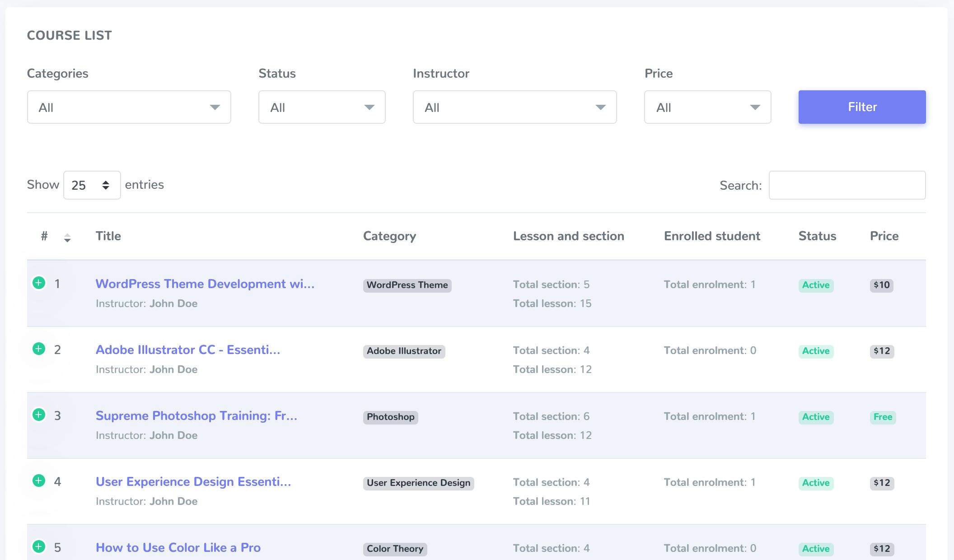
Task: Click the Title column header
Action: 108,236
